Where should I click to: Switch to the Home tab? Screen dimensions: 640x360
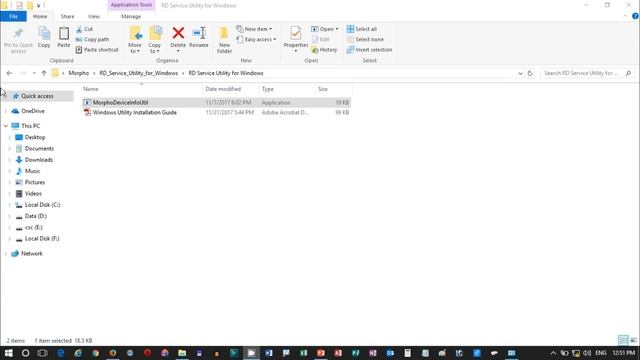(40, 16)
